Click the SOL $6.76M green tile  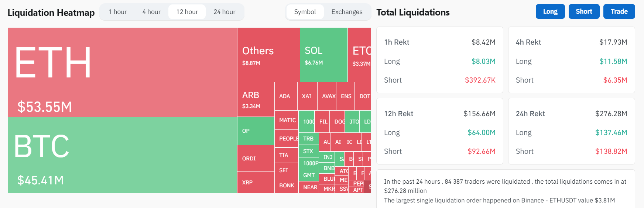(x=323, y=55)
